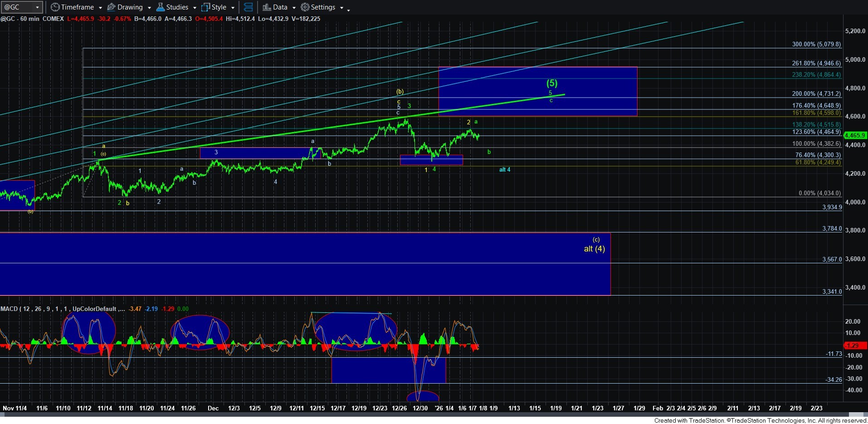Click the Timeframe clock icon
This screenshot has width=868, height=424.
point(55,7)
